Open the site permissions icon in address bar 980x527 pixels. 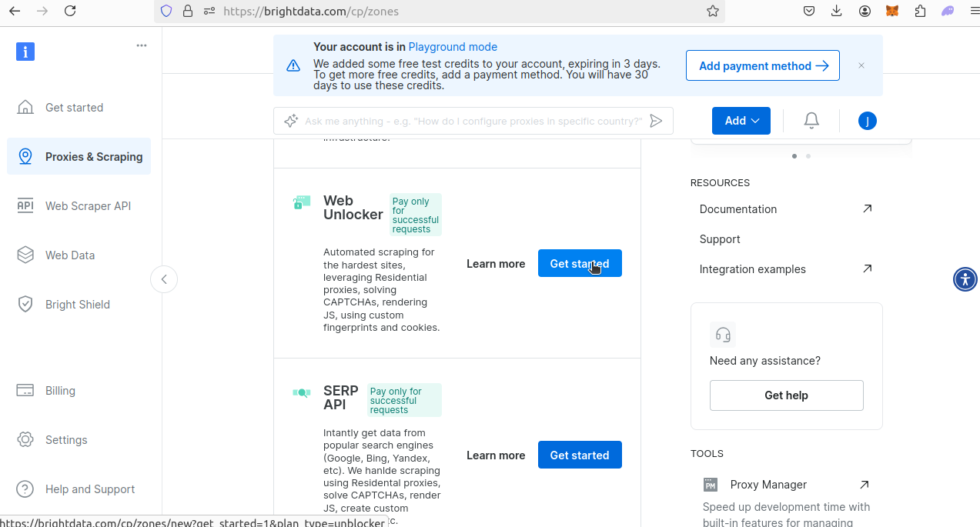[209, 11]
